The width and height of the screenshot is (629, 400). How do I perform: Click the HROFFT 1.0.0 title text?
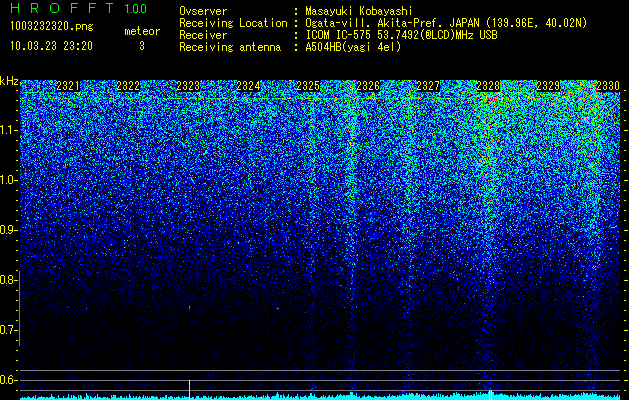(79, 8)
